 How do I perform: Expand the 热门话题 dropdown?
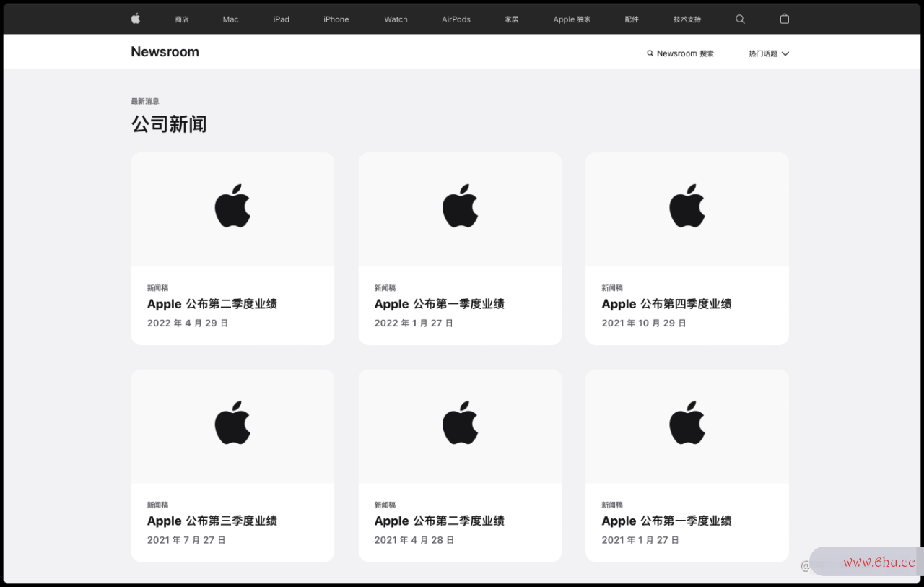click(769, 53)
